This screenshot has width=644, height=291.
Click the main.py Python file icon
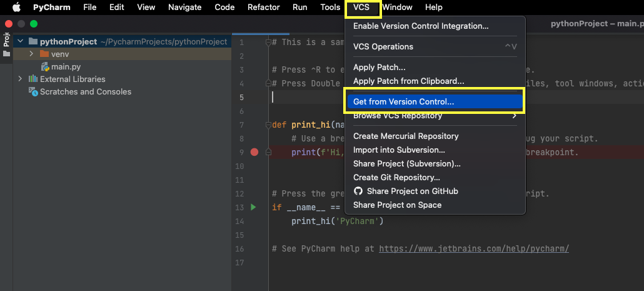(x=45, y=66)
